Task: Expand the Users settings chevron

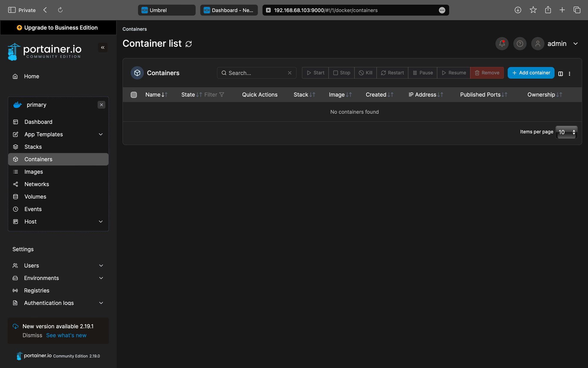Action: [x=101, y=266]
